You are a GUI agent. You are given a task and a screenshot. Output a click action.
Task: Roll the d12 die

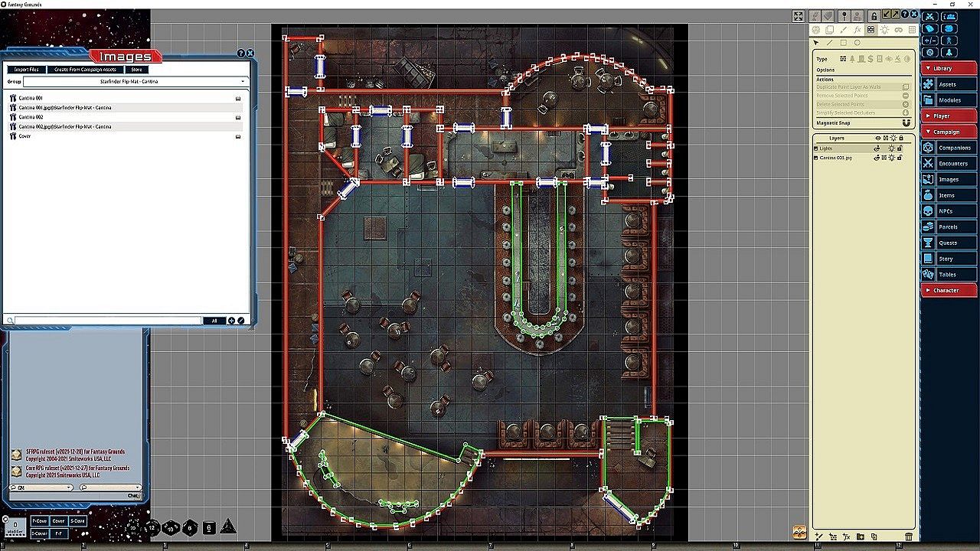(x=152, y=527)
